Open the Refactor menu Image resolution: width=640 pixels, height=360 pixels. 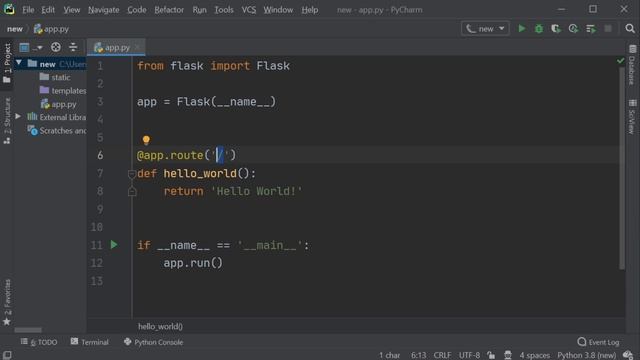pos(169,10)
